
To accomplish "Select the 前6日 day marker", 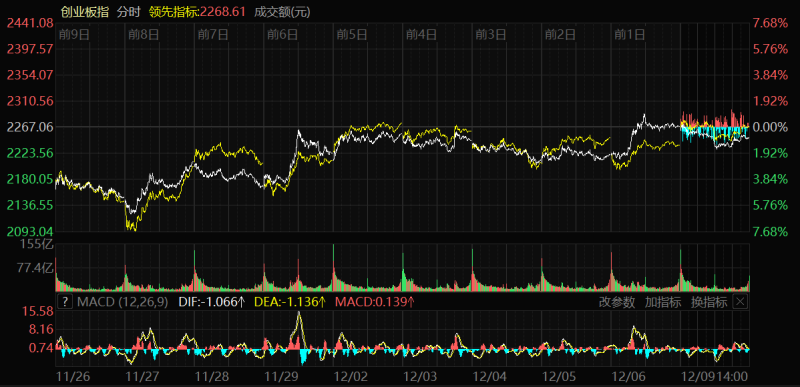I will pyautogui.click(x=283, y=35).
